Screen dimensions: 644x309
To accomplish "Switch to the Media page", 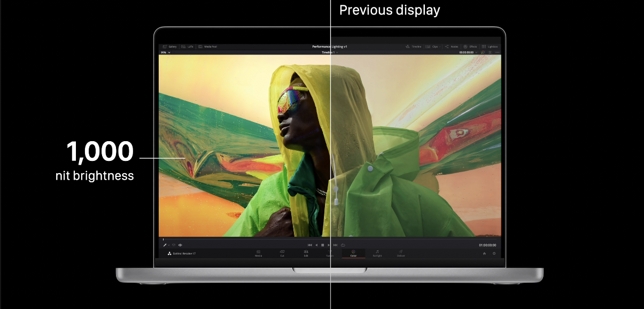I will pos(258,253).
